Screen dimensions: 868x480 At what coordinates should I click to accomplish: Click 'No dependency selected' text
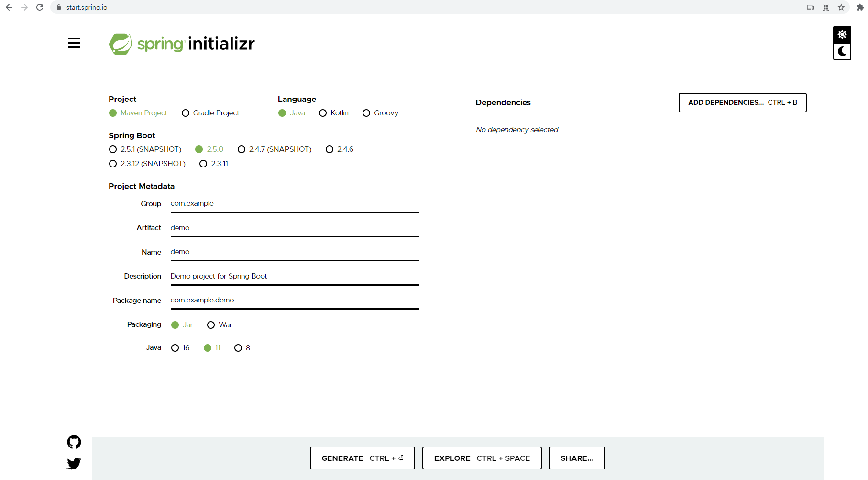pyautogui.click(x=517, y=130)
